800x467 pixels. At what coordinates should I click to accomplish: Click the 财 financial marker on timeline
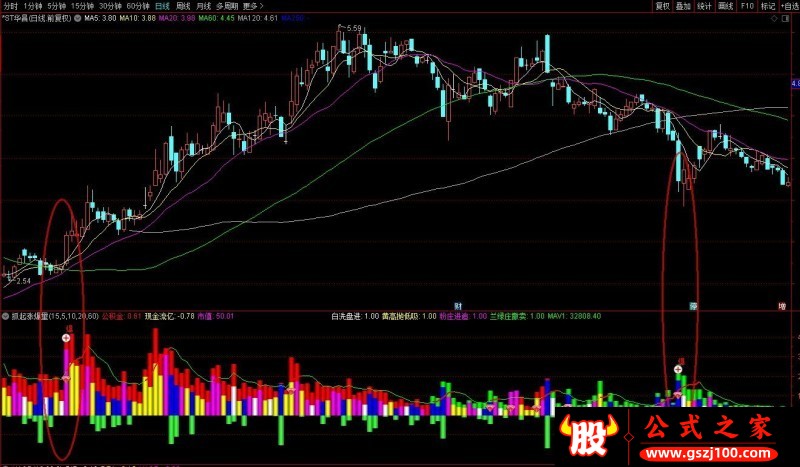pyautogui.click(x=458, y=306)
